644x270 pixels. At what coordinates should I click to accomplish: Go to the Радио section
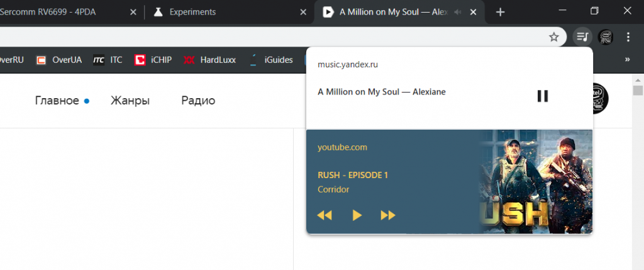(198, 101)
